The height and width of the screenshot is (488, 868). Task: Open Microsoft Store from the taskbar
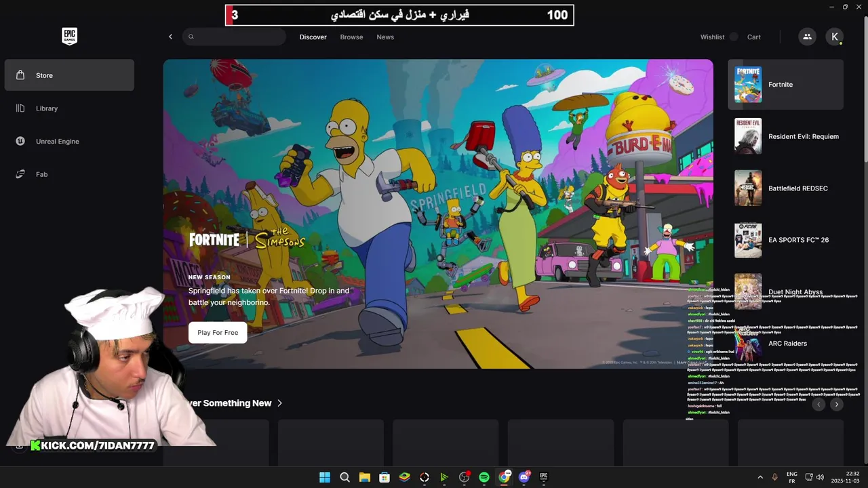pos(384,477)
